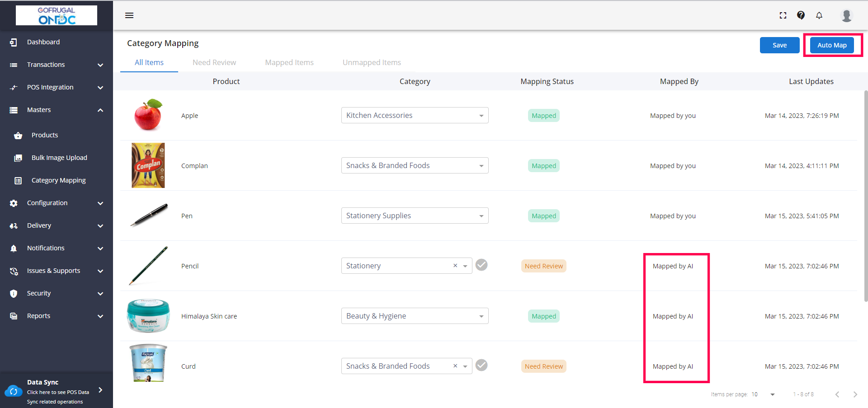Switch to the Unmapped Items tab

(x=372, y=62)
